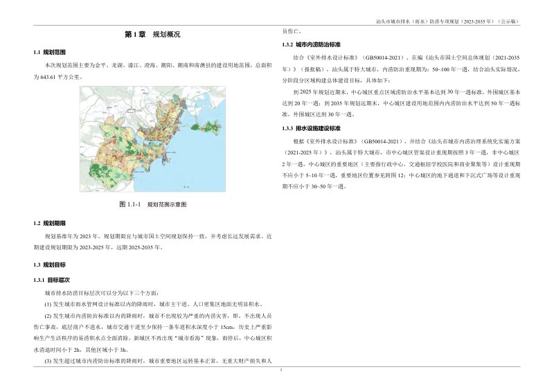Click the line starting "到2025年规划近期末"
Image resolution: width=554 pixels, height=392 pixels.
(406, 92)
